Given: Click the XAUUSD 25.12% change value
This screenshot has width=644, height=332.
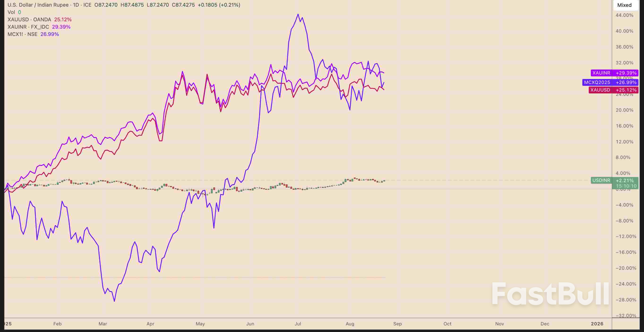Looking at the screenshot, I should coord(63,19).
